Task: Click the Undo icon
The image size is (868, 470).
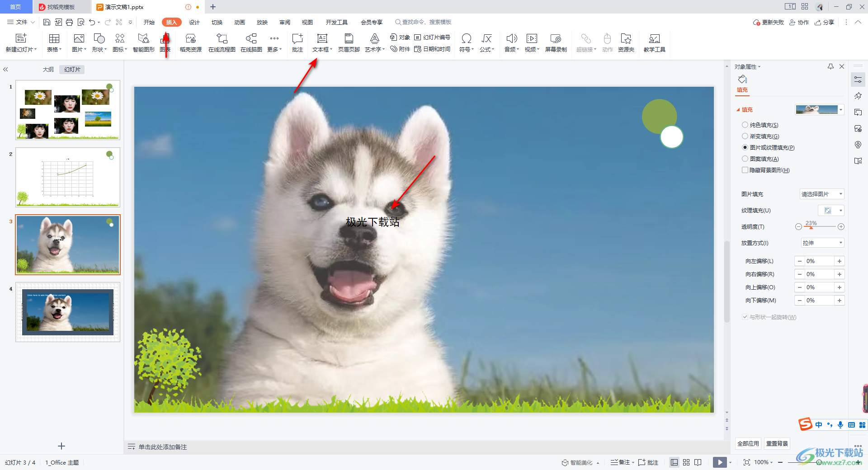Action: (x=92, y=22)
